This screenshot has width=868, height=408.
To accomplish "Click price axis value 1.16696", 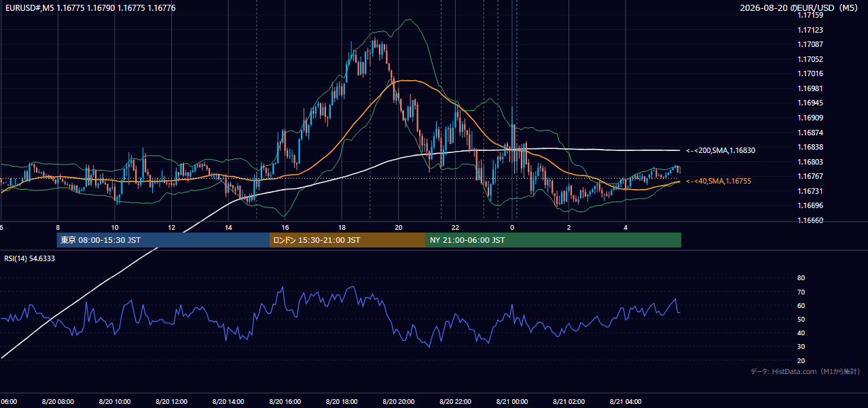I will click(x=810, y=205).
